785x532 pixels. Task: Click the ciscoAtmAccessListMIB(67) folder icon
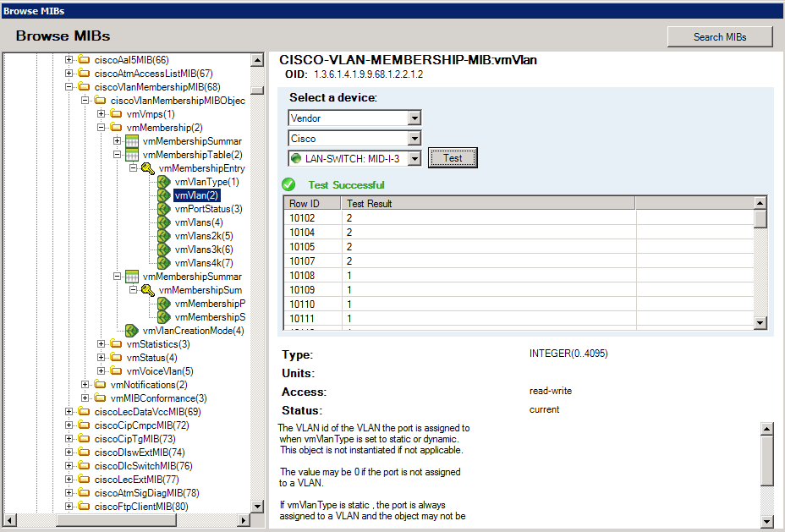[84, 73]
